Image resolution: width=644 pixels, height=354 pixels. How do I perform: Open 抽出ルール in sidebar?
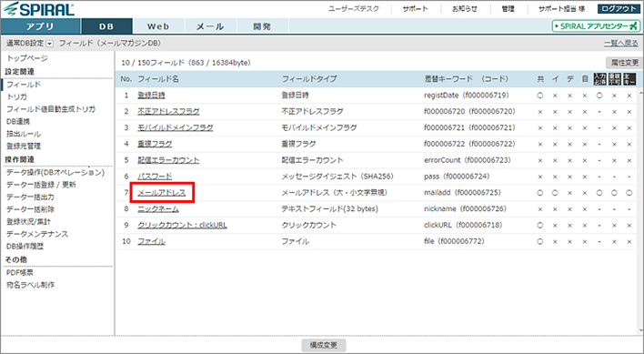(x=24, y=134)
